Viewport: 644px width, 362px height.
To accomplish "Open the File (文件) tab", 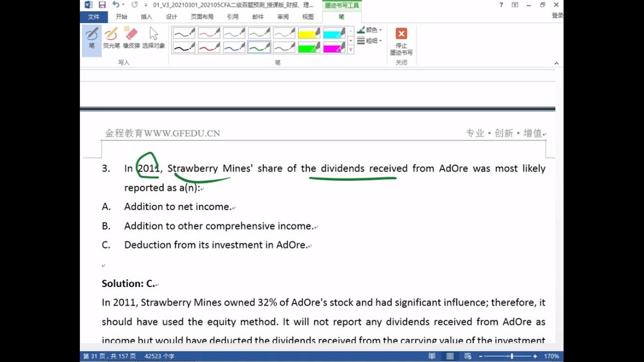I will coord(94,17).
